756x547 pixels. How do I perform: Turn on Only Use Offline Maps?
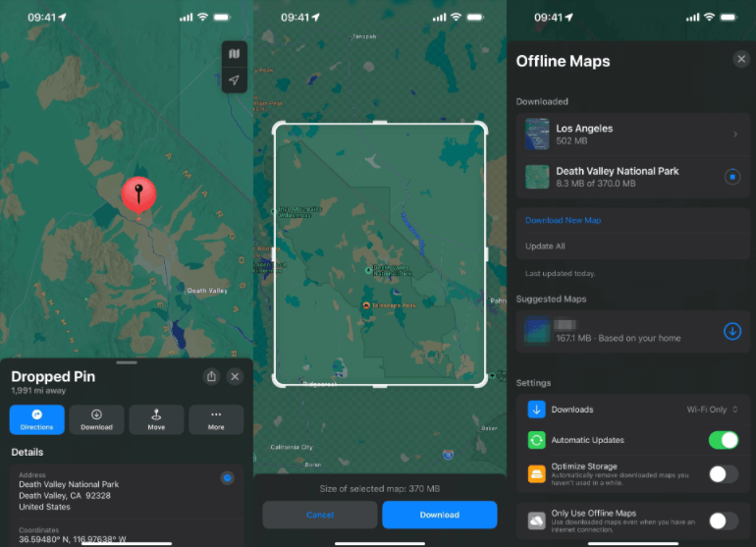724,520
